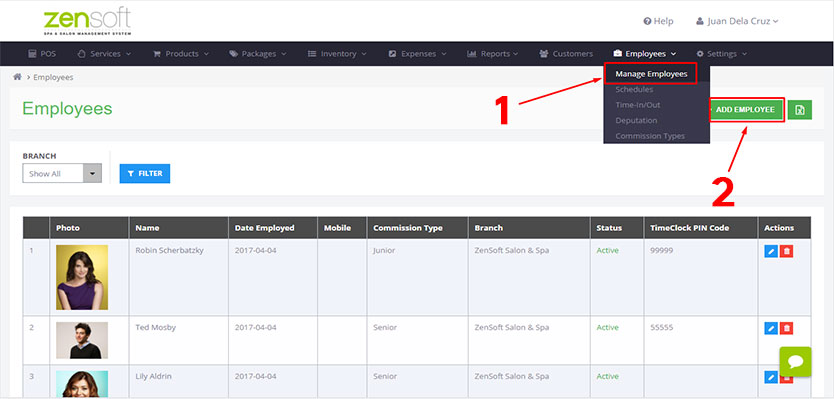Click Ted Mosby's Active status
Screen dimensions: 834x399
click(607, 327)
